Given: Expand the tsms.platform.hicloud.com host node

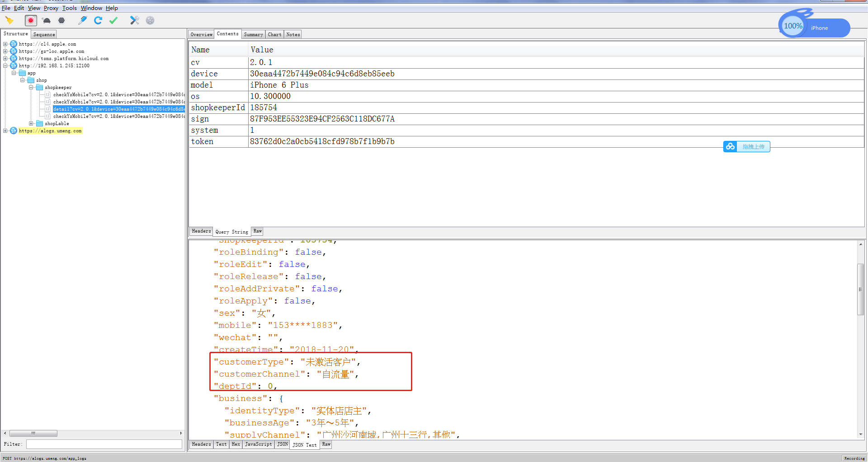Looking at the screenshot, I should pyautogui.click(x=5, y=58).
